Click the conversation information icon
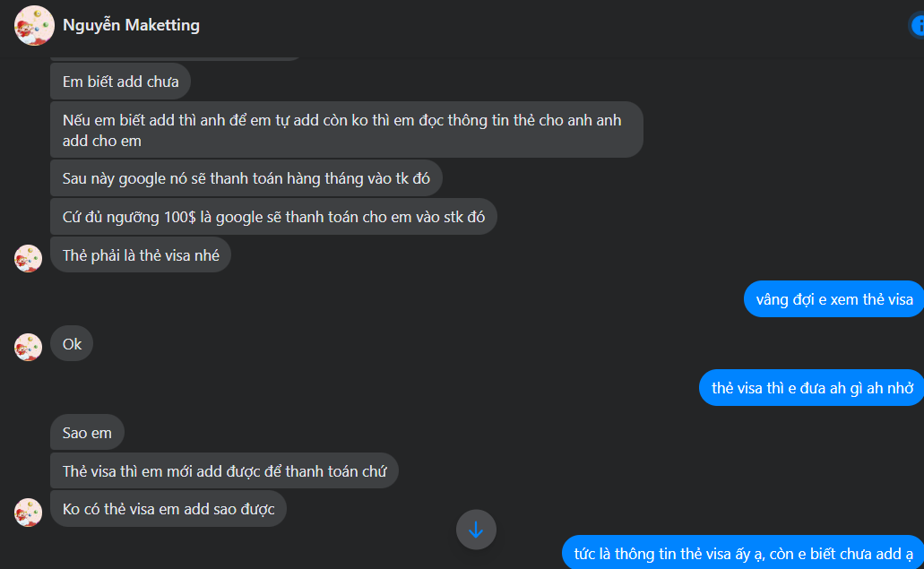Viewport: 924px width, 569px height. [x=916, y=27]
